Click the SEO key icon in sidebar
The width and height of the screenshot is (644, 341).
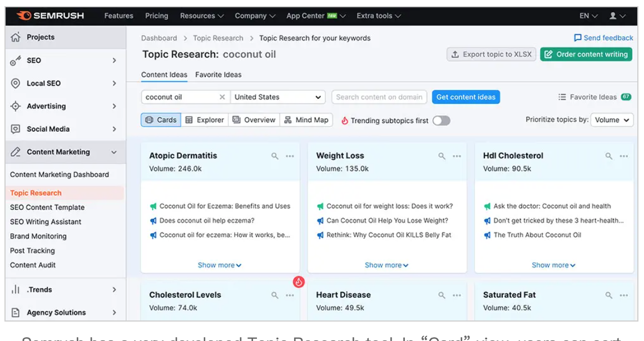[15, 61]
